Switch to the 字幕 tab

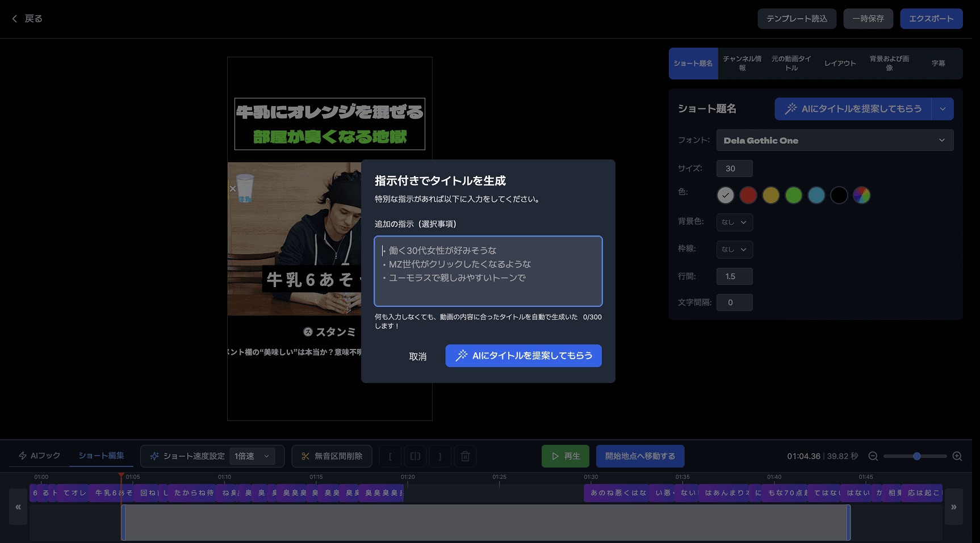tap(939, 64)
